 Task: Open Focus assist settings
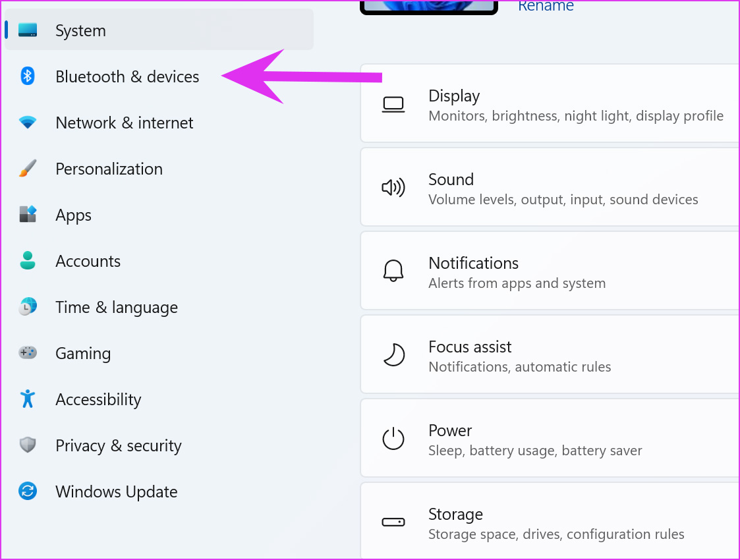tap(550, 356)
